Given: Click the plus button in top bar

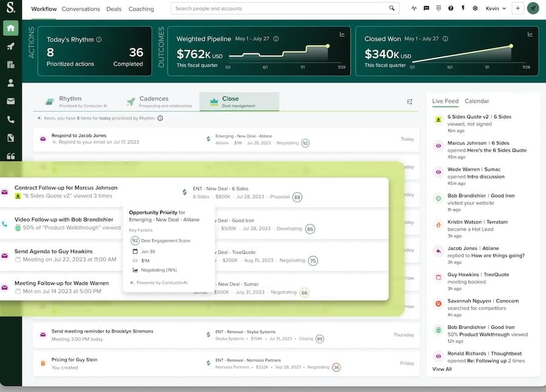Looking at the screenshot, I should click(x=517, y=8).
